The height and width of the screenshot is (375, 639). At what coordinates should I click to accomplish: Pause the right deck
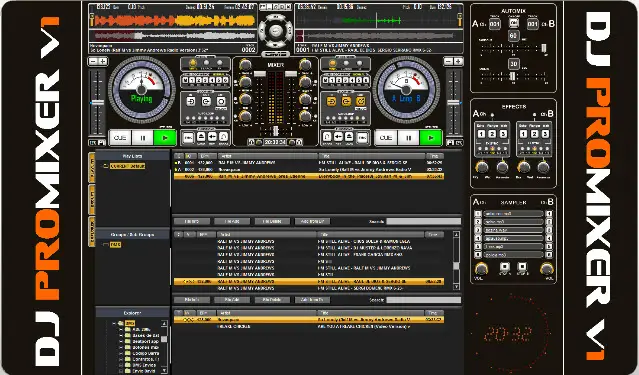tap(408, 138)
